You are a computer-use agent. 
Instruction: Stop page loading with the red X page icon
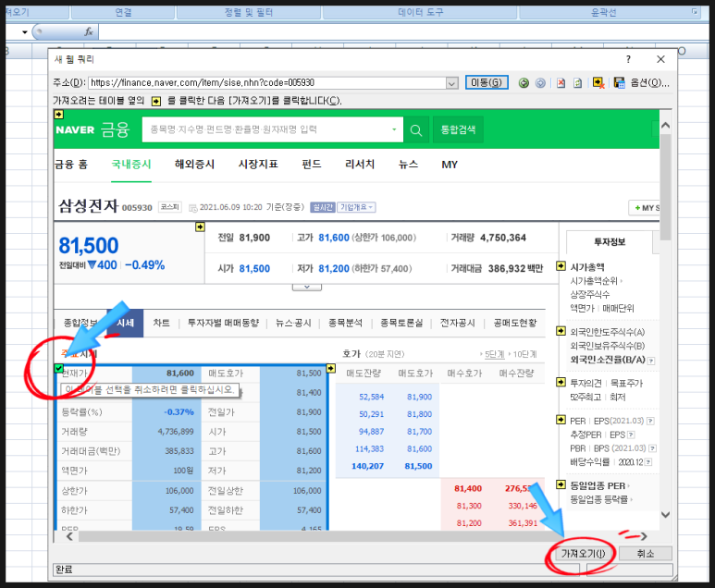561,83
